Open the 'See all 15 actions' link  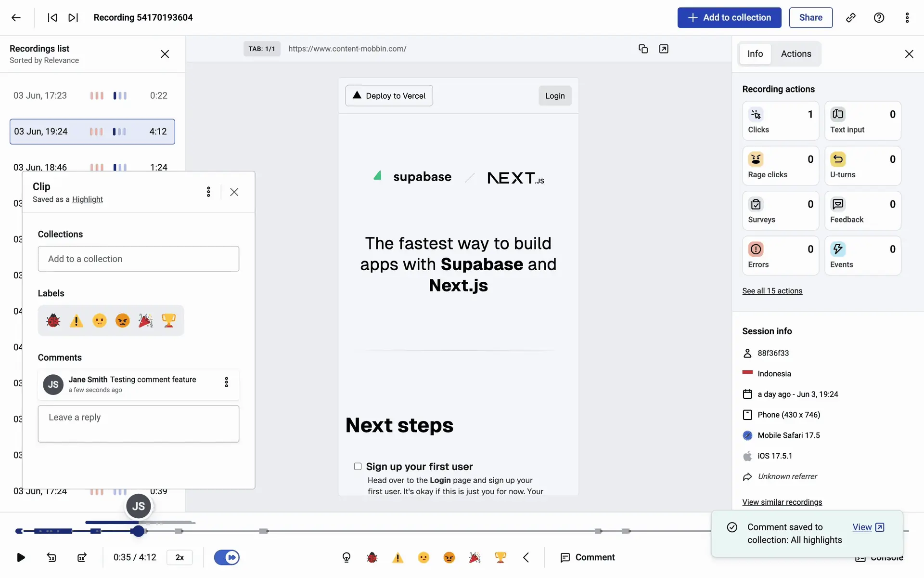[x=772, y=291]
